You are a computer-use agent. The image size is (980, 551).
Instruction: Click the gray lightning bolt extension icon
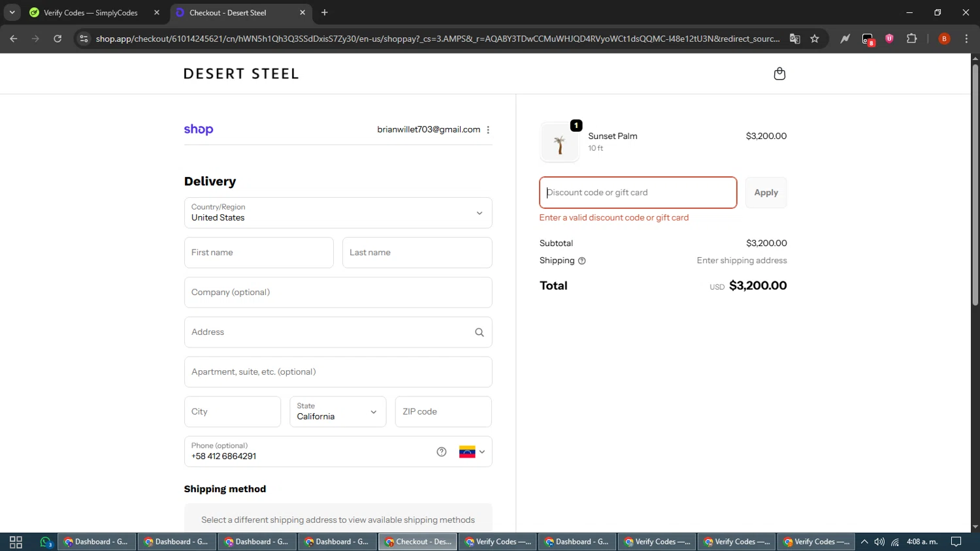845,39
